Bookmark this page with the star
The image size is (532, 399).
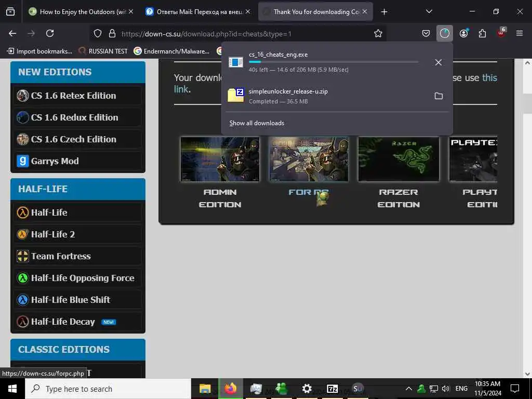378,33
